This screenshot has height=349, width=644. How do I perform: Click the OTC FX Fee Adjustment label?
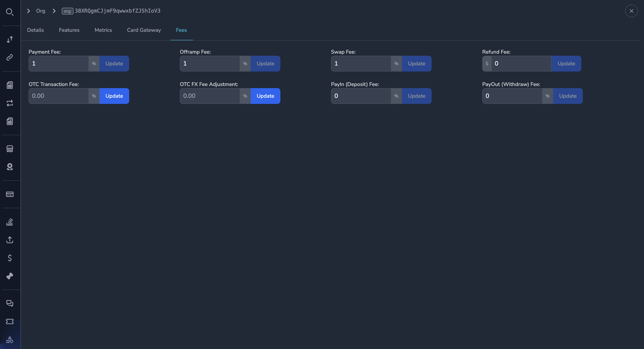(x=209, y=84)
